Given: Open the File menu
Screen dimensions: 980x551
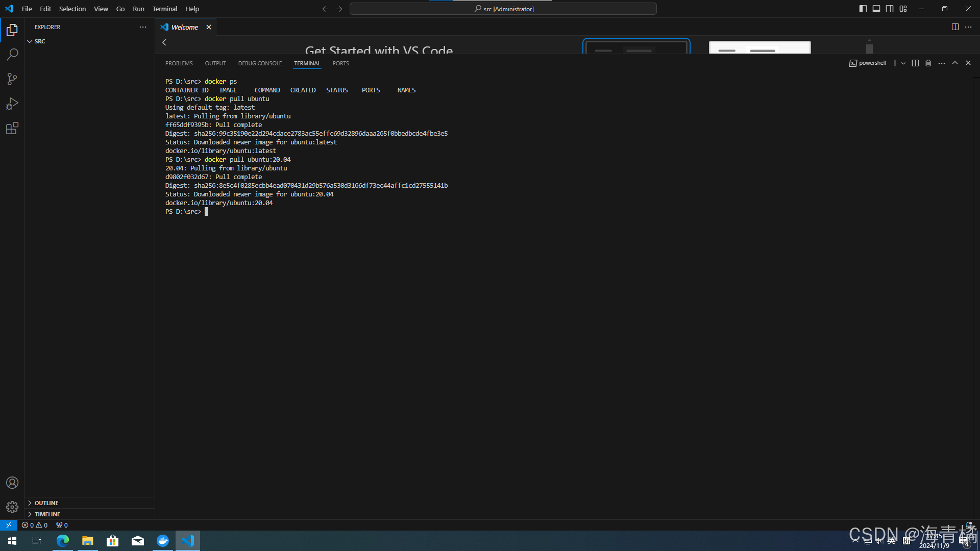Looking at the screenshot, I should click(27, 9).
